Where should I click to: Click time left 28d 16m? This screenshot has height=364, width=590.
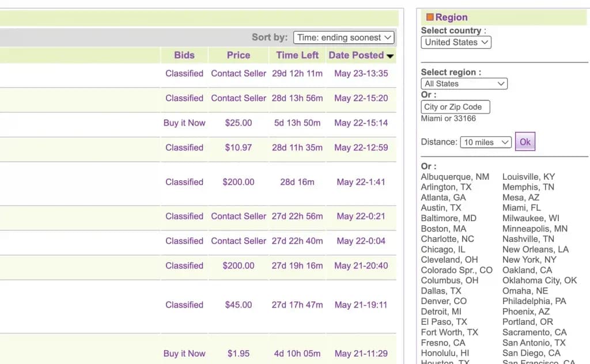(x=297, y=182)
